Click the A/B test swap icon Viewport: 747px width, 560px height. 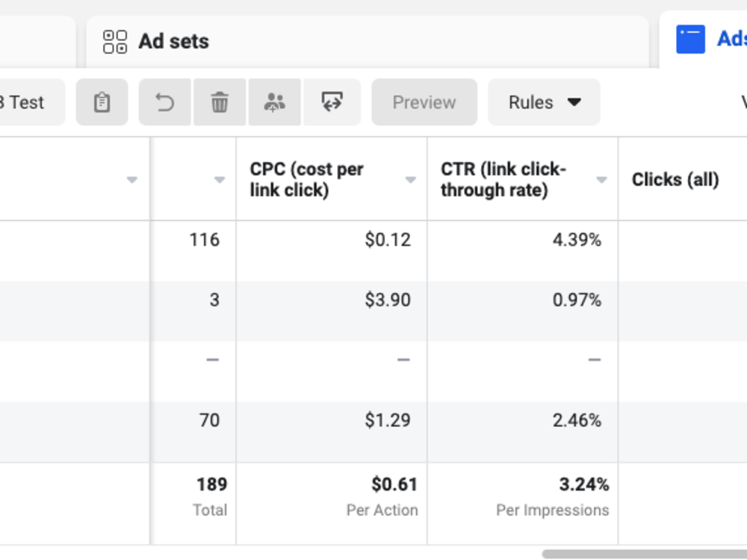tap(332, 102)
